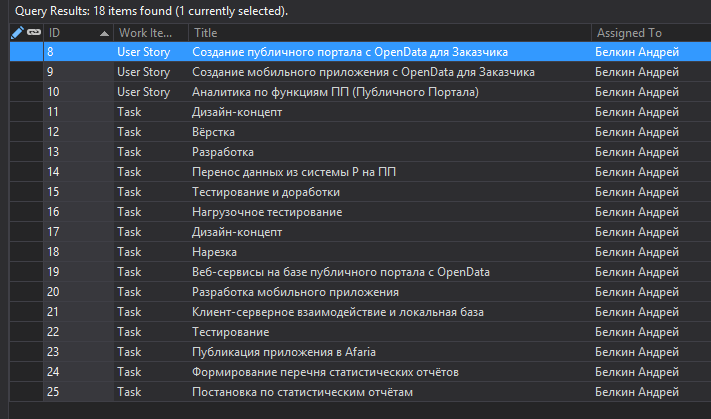Select 'Постановка по статистическим отчётам' title
Viewport: 711px width, 419px height.
point(302,392)
